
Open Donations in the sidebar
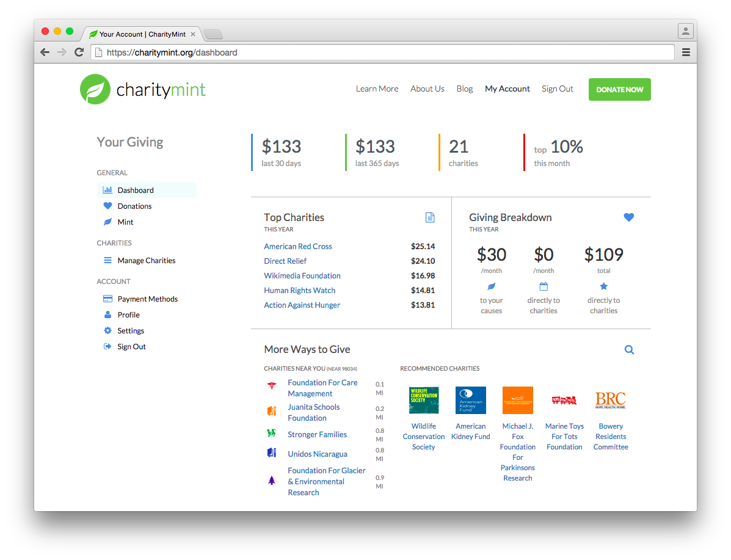click(x=134, y=206)
